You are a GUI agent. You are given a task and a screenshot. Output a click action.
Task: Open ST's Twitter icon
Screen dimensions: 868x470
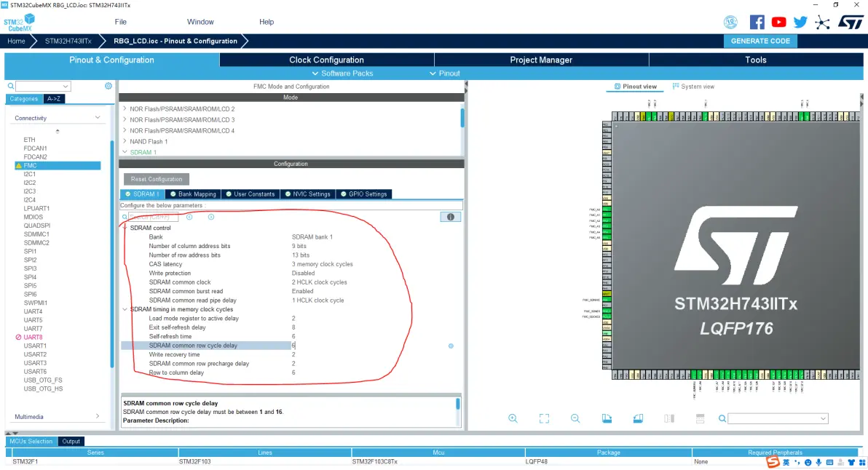coord(800,22)
